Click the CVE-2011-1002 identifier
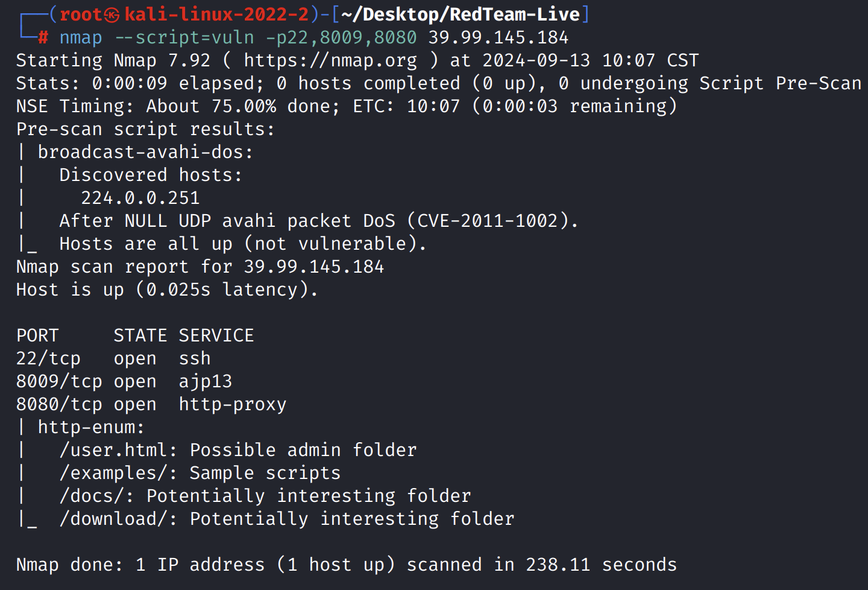This screenshot has height=590, width=868. click(x=487, y=221)
